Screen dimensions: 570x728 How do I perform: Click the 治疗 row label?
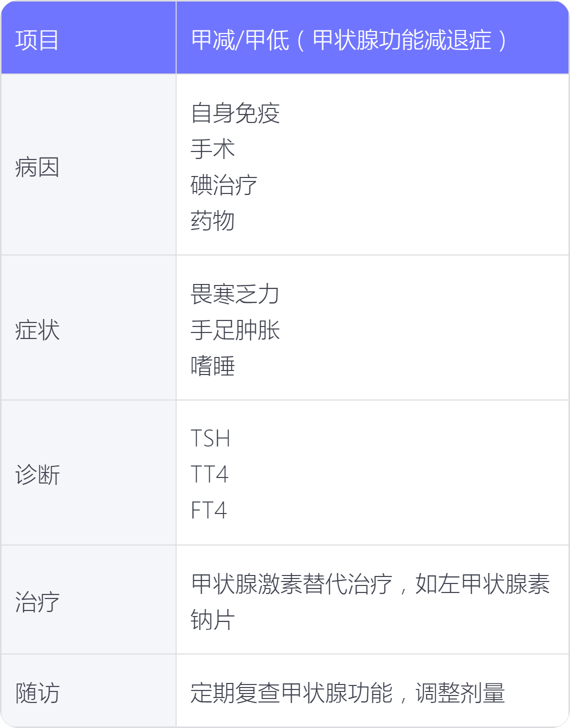tap(37, 602)
